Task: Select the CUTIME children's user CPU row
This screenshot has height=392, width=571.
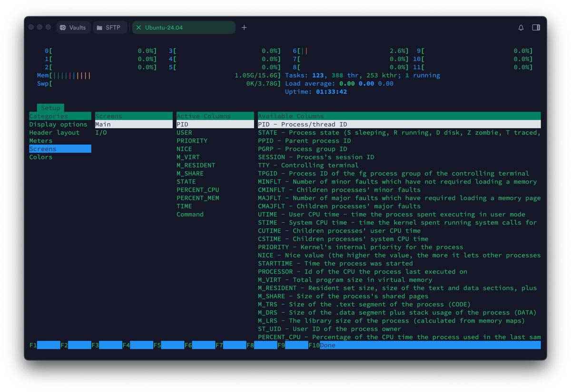Action: (x=399, y=231)
